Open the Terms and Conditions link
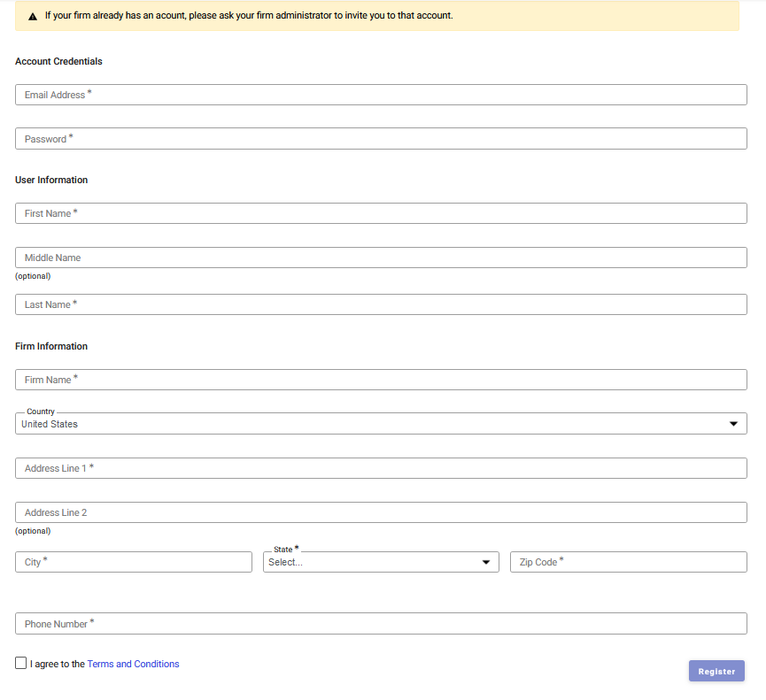The width and height of the screenshot is (766, 700). pyautogui.click(x=133, y=664)
